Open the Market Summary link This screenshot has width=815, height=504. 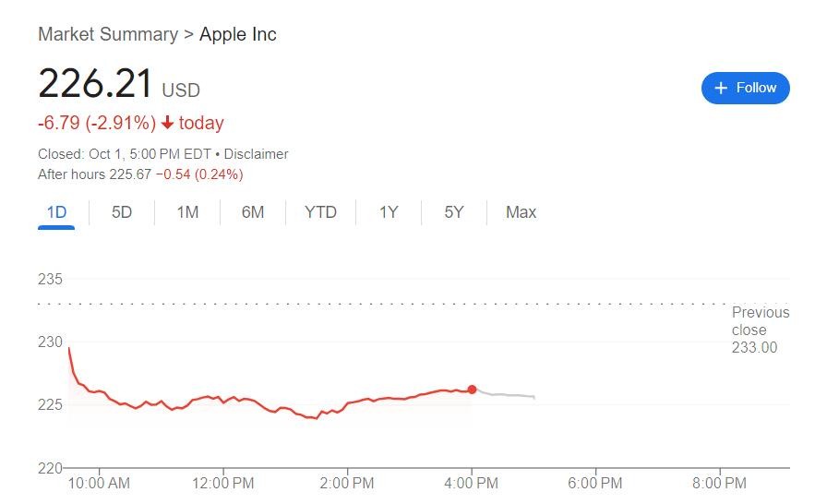point(108,35)
